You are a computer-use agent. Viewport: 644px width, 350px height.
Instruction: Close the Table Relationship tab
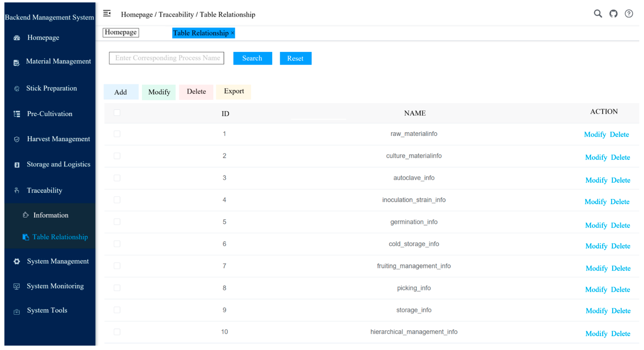pyautogui.click(x=232, y=33)
